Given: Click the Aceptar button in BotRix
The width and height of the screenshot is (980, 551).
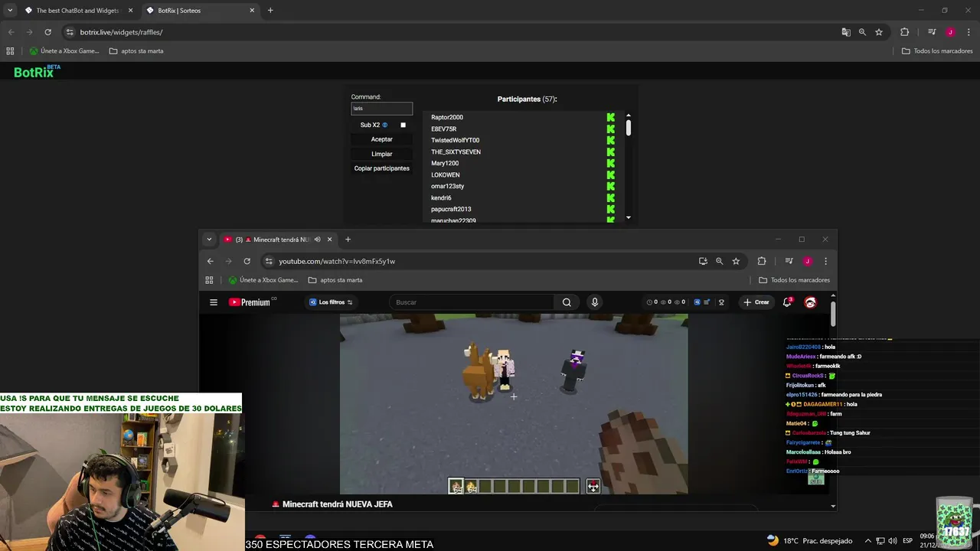Looking at the screenshot, I should tap(382, 139).
